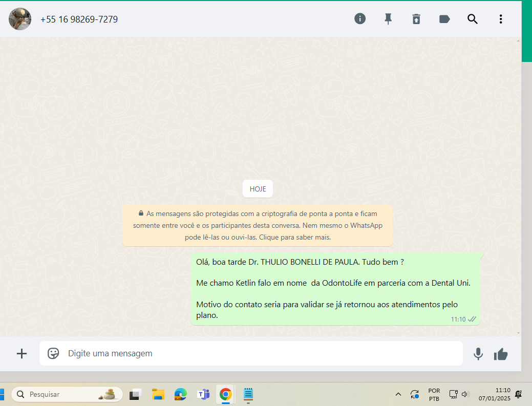The image size is (532, 406).
Task: Archive conversation using the box icon
Action: pyautogui.click(x=416, y=19)
